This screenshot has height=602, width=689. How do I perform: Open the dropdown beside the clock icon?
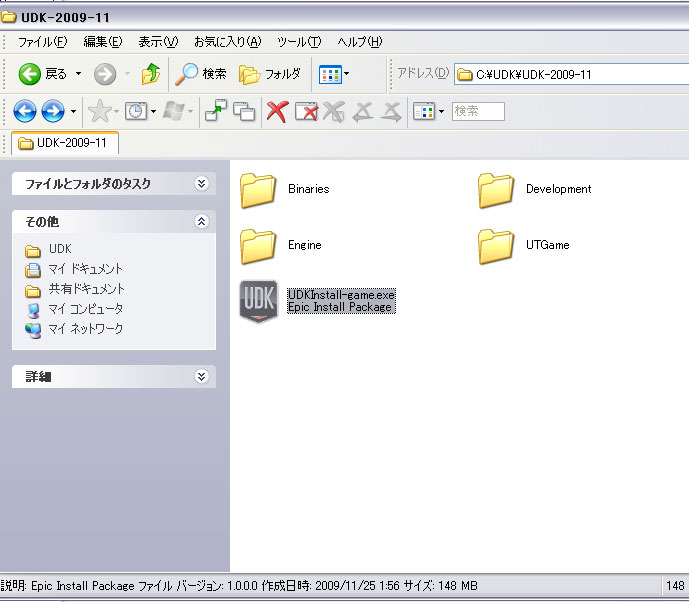pos(153,111)
